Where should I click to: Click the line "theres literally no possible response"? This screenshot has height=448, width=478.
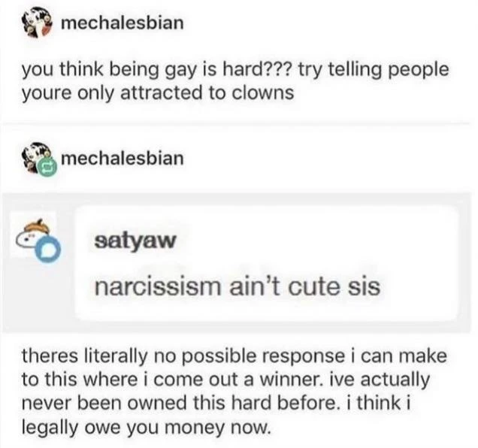point(183,356)
